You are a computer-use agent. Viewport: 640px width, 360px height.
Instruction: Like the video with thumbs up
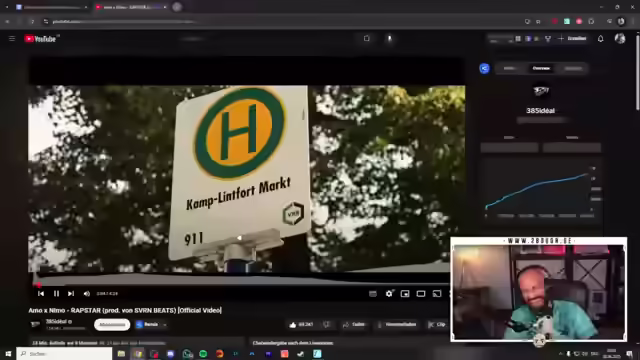pyautogui.click(x=301, y=324)
